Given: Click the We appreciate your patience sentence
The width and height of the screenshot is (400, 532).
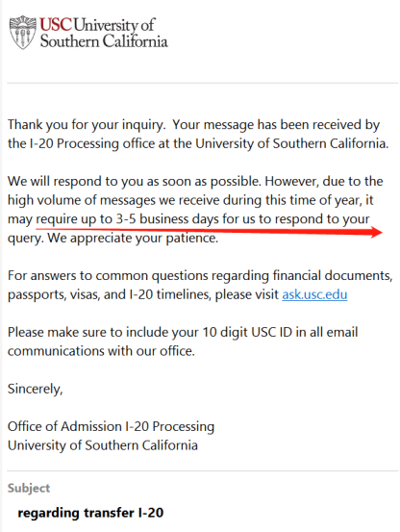Looking at the screenshot, I should (133, 238).
